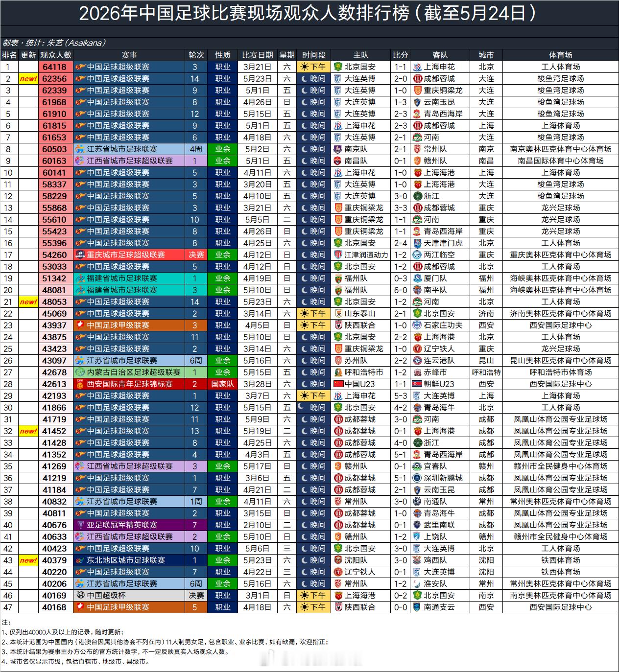The height and width of the screenshot is (672, 619).
Task: Click the 山东泰山 team logo
Action: point(337,314)
